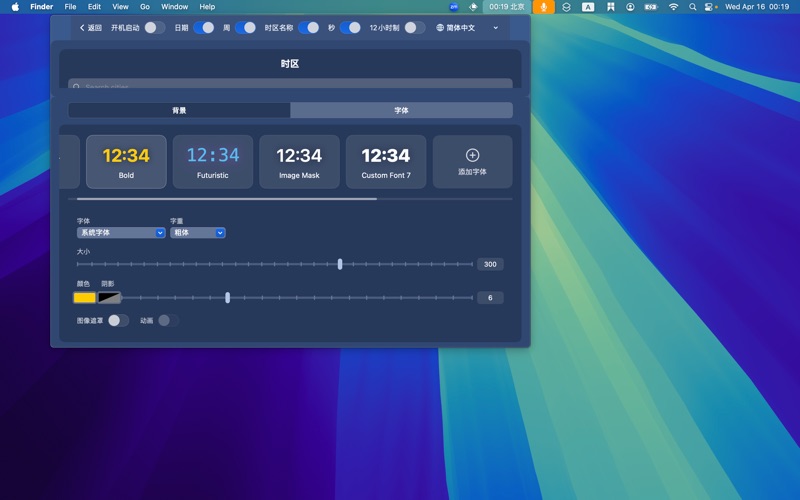Turn on the 动画 toggle
Image resolution: width=800 pixels, height=500 pixels.
(168, 321)
